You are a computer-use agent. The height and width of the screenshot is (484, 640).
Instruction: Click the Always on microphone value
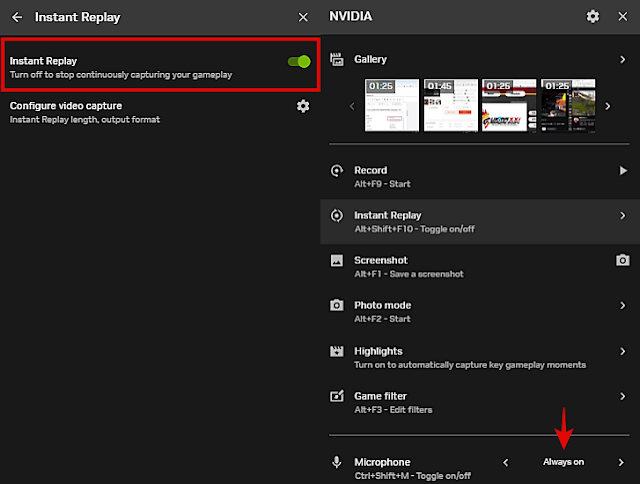pos(563,462)
